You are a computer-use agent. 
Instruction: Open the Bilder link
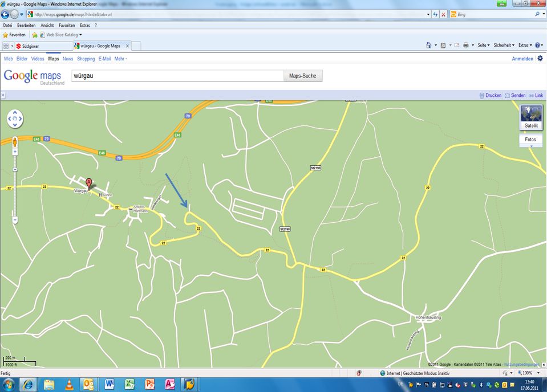(x=22, y=59)
